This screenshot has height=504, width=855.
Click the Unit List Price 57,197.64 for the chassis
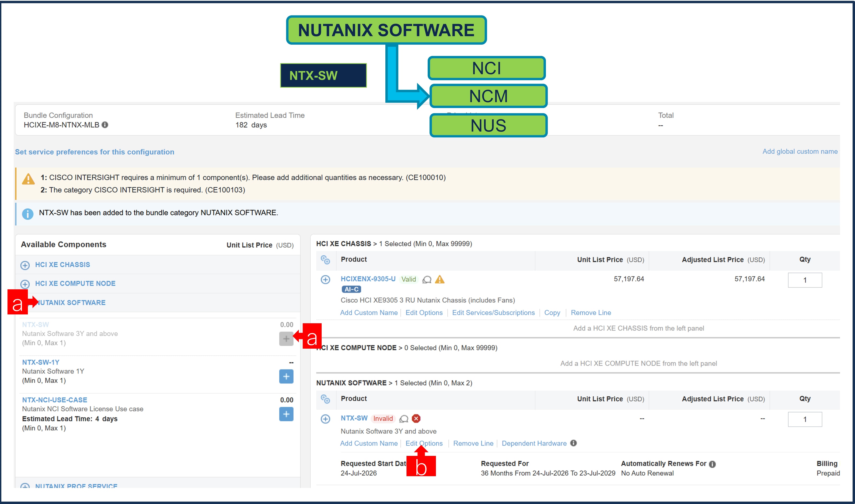[629, 279]
